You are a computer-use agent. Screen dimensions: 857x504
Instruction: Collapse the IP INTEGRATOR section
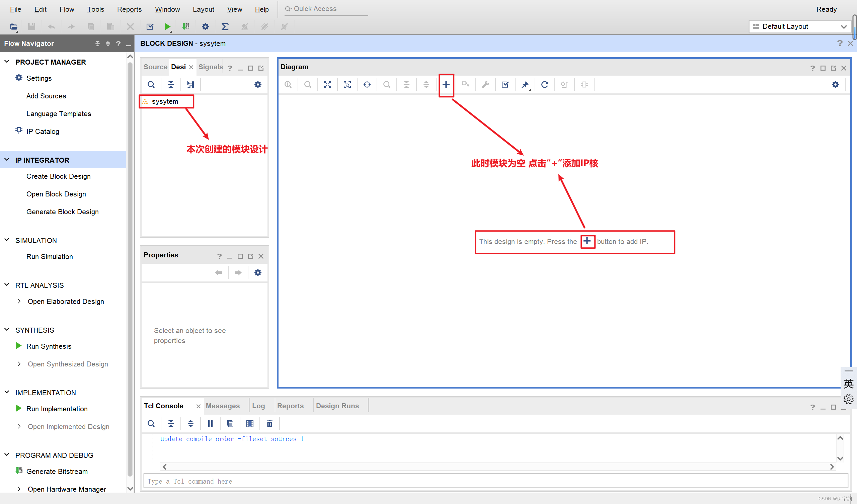(x=7, y=160)
